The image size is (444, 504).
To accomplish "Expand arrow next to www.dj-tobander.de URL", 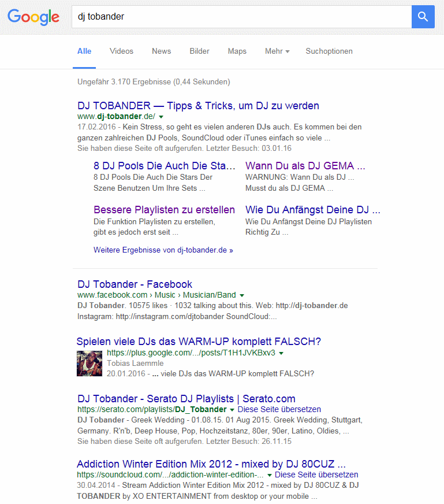I will point(161,117).
